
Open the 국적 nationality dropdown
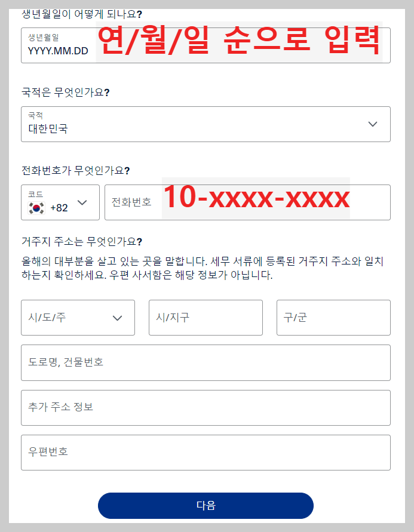[x=206, y=124]
